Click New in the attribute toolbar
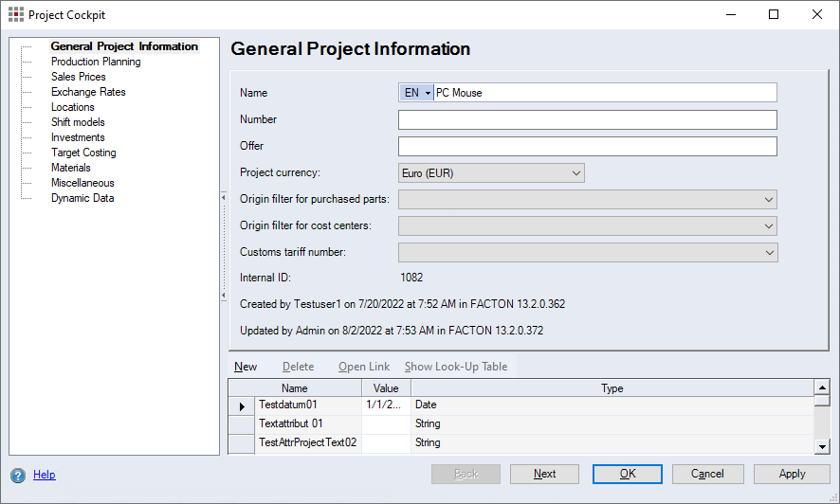Viewport: 840px width, 504px height. (x=246, y=367)
